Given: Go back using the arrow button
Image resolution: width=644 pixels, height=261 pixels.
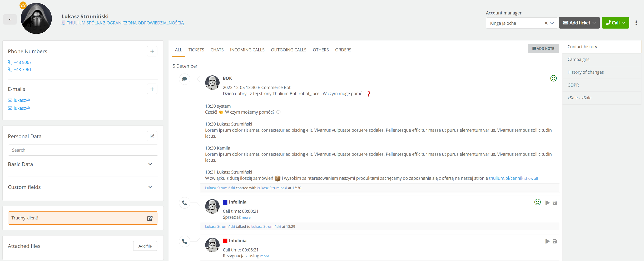Looking at the screenshot, I should pyautogui.click(x=10, y=19).
